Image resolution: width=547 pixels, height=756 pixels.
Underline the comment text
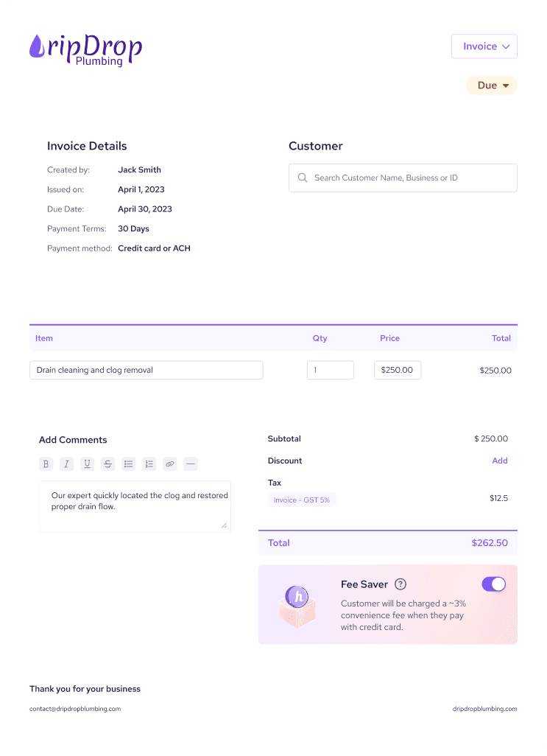(88, 464)
